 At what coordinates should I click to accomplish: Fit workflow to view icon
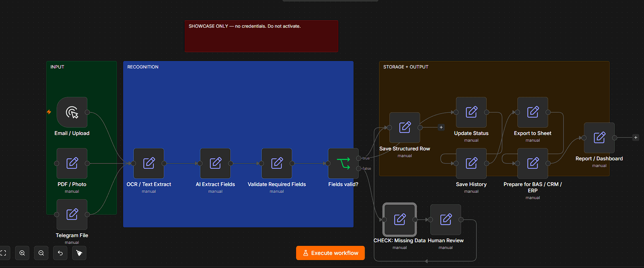coord(4,253)
